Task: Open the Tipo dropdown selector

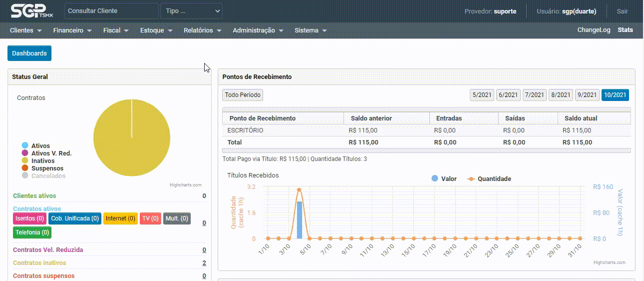Action: (x=191, y=11)
